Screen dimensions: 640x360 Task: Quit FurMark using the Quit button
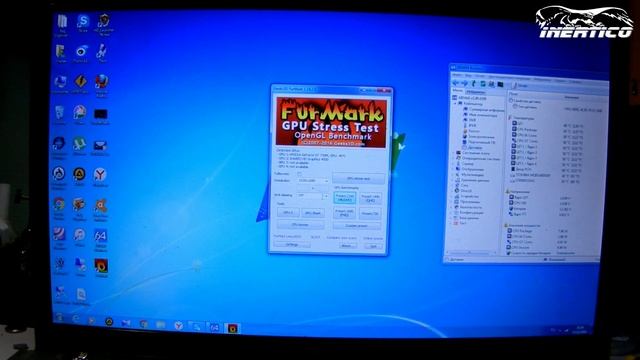pyautogui.click(x=373, y=246)
